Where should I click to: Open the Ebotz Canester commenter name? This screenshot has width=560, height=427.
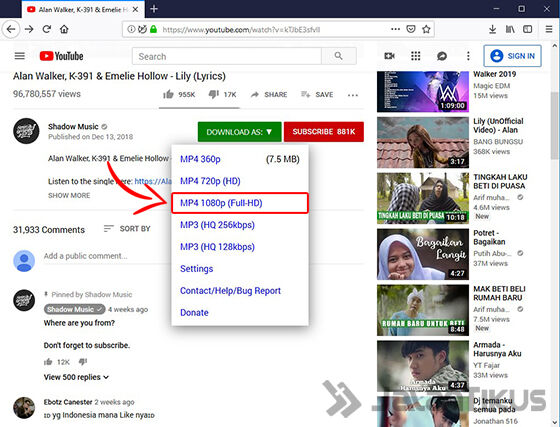[68, 402]
